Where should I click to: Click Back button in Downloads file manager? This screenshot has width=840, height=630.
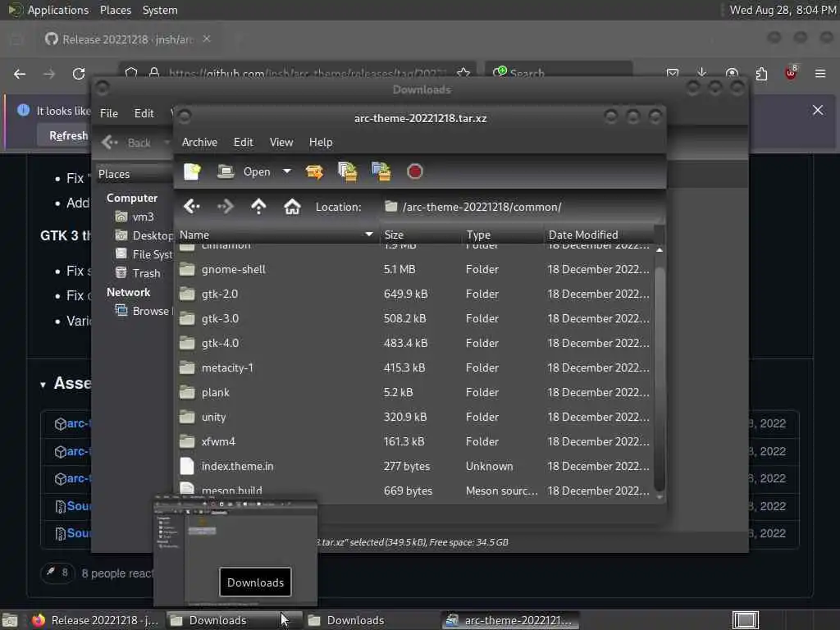tap(127, 143)
